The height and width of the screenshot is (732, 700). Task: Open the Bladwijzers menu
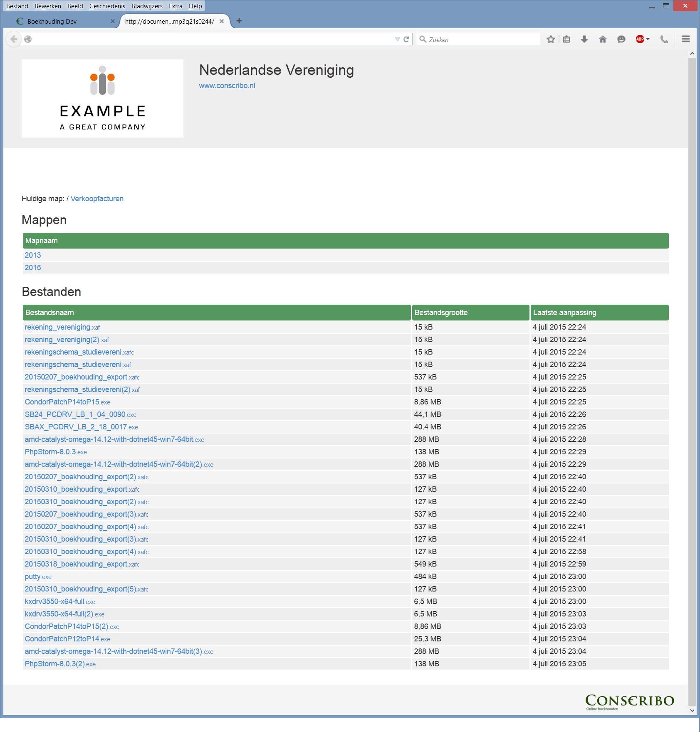[x=147, y=6]
